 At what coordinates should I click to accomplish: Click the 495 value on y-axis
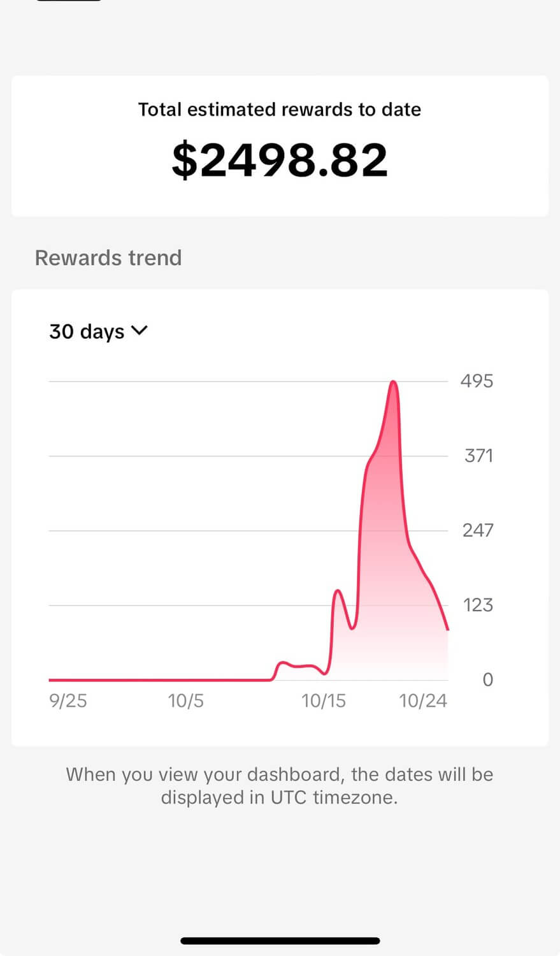[477, 381]
